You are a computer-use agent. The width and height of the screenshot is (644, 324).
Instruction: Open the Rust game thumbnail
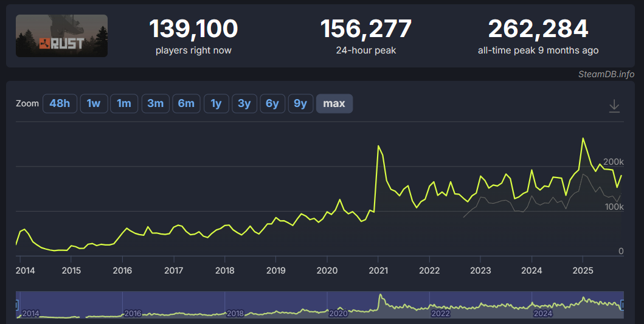coord(61,36)
